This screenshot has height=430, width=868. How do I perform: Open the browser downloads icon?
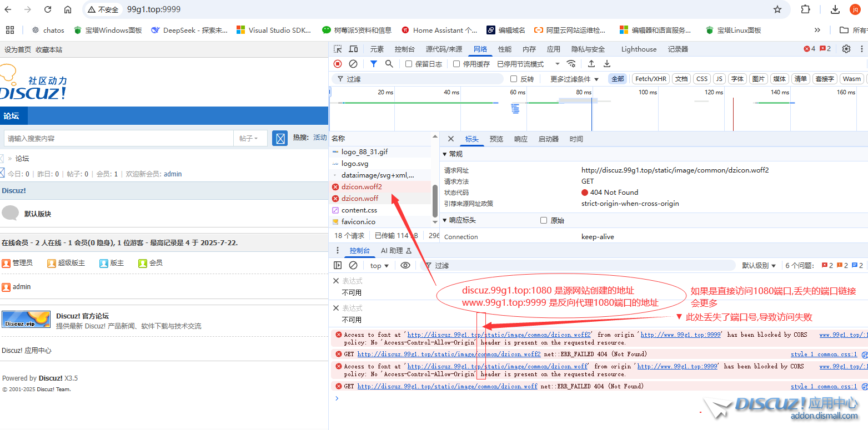click(x=835, y=9)
